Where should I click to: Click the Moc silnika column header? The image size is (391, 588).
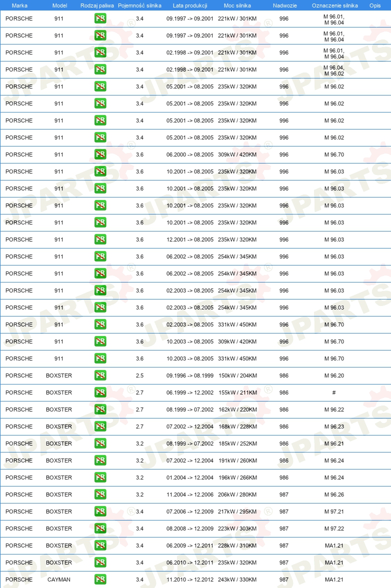[x=237, y=5]
